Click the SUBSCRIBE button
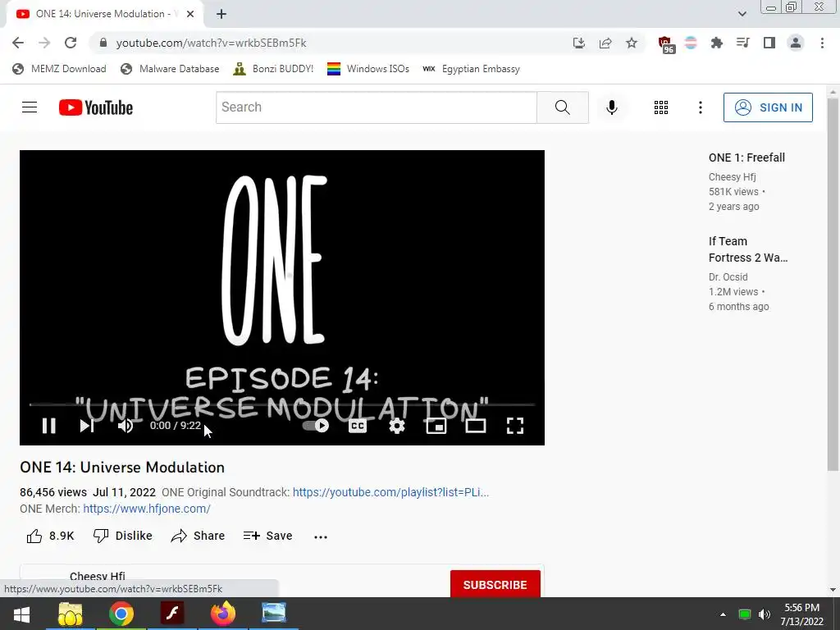The image size is (840, 630). [495, 584]
